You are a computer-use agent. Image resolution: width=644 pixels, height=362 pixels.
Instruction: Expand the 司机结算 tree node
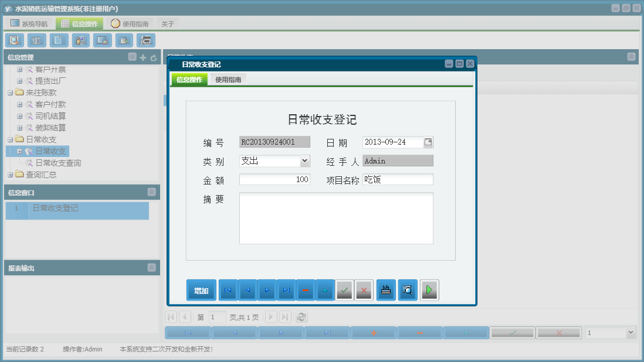click(x=19, y=116)
